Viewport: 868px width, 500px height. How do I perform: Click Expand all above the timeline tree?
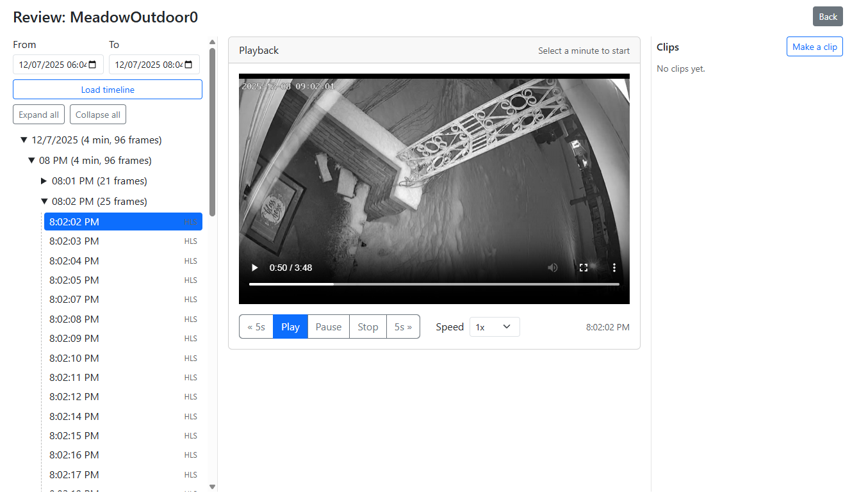(38, 114)
